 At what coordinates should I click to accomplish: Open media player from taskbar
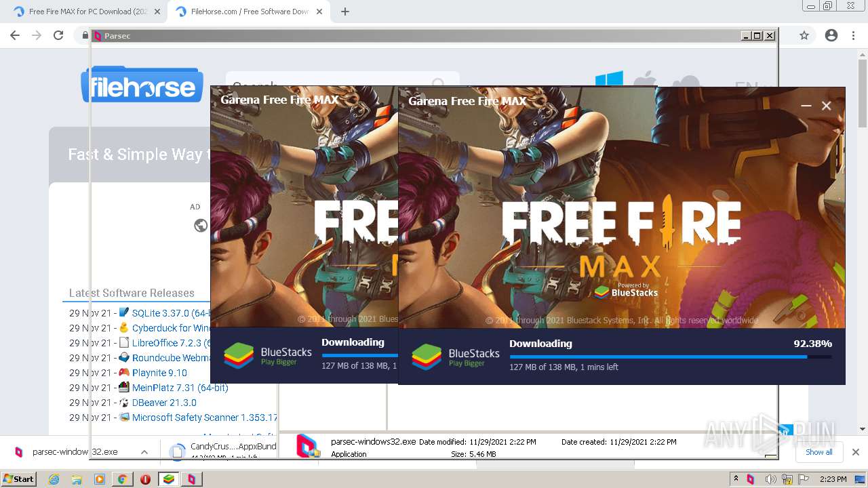[100, 479]
